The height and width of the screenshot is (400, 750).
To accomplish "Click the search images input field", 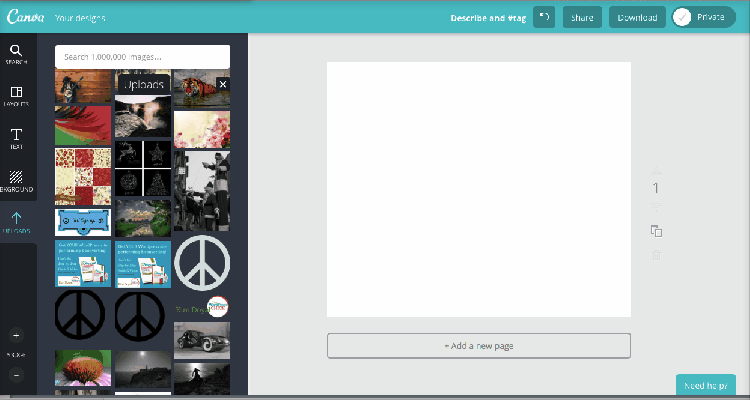I will tap(143, 57).
